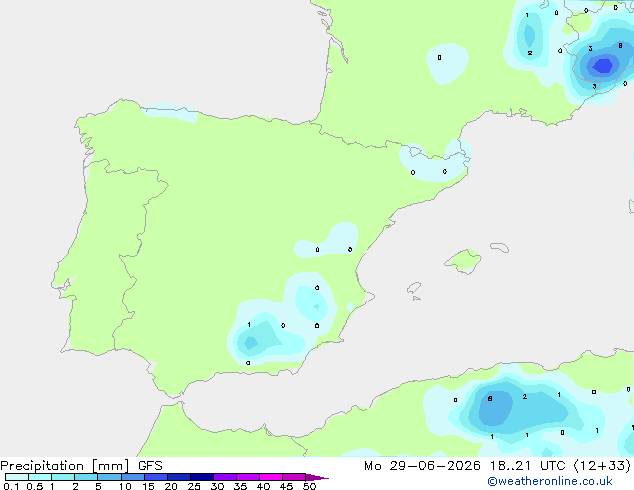This screenshot has height=490, width=634.
Task: Click the island of Menorca
Action: click(x=500, y=247)
